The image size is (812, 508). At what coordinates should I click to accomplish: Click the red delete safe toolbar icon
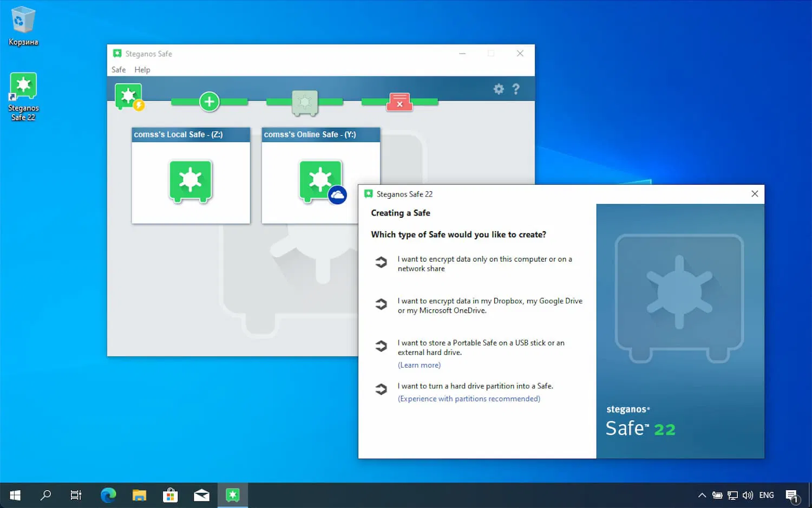coord(400,102)
